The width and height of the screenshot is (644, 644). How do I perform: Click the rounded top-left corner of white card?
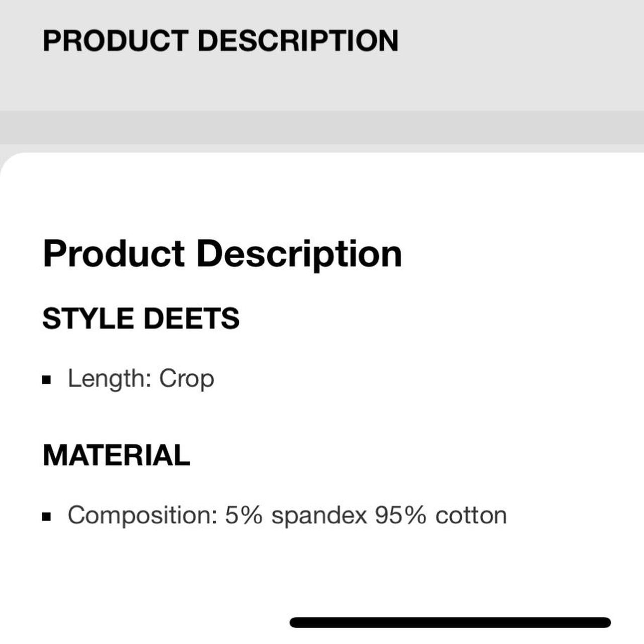(11, 164)
